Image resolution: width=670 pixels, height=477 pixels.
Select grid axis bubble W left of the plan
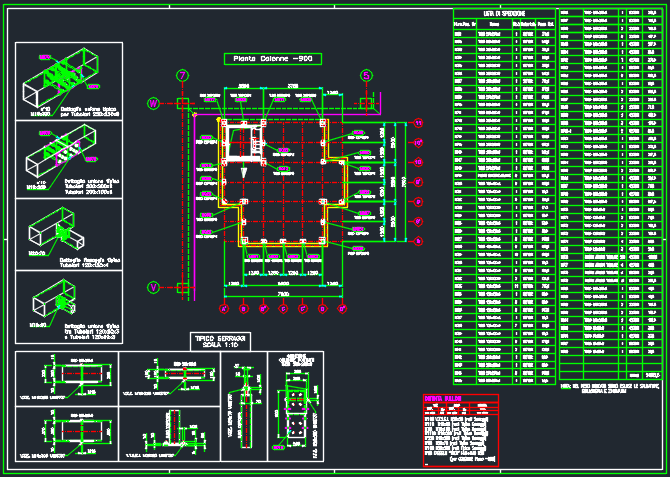(x=153, y=103)
